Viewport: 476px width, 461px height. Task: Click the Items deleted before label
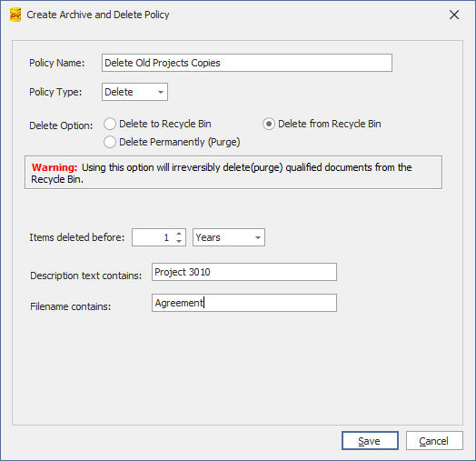coord(77,237)
